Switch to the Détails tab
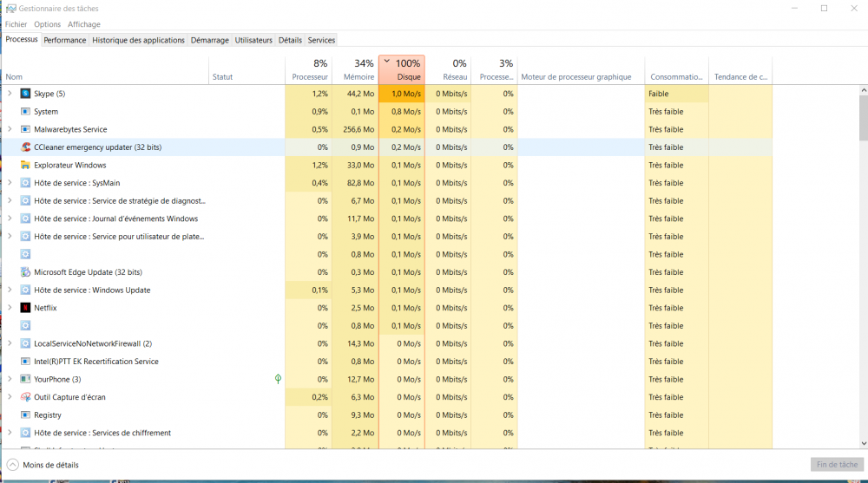 click(290, 40)
